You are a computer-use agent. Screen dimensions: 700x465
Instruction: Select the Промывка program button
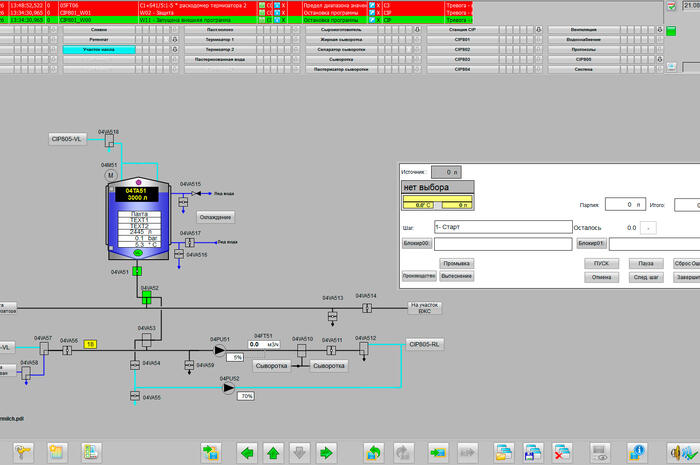coord(456,263)
